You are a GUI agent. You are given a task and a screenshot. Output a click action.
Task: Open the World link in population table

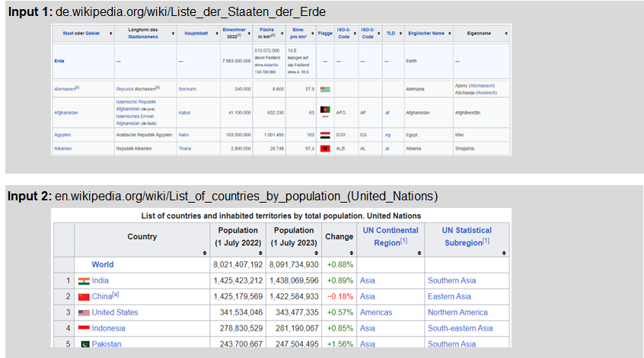tap(103, 265)
